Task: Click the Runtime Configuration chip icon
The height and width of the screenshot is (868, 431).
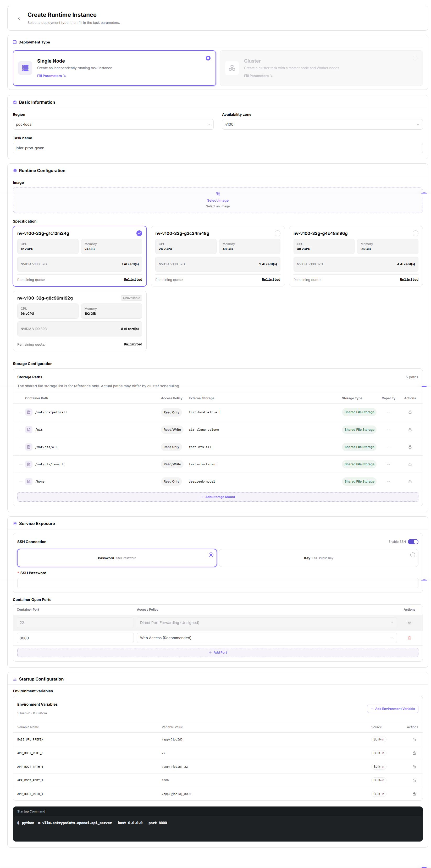Action: 15,170
